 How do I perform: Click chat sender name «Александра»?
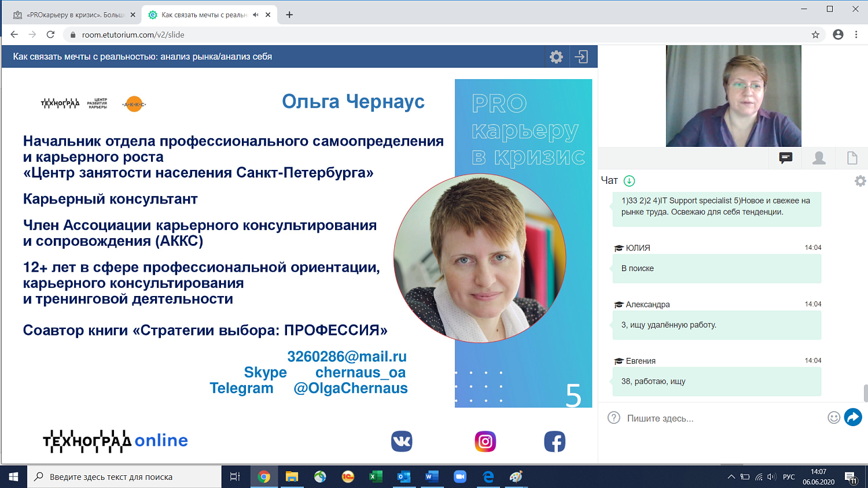coord(648,304)
